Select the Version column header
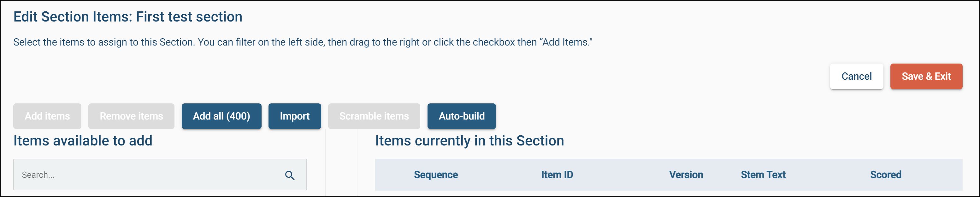Image resolution: width=980 pixels, height=197 pixels. (686, 175)
